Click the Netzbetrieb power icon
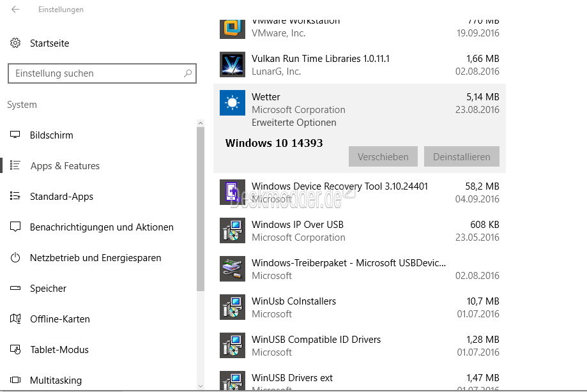 15,257
